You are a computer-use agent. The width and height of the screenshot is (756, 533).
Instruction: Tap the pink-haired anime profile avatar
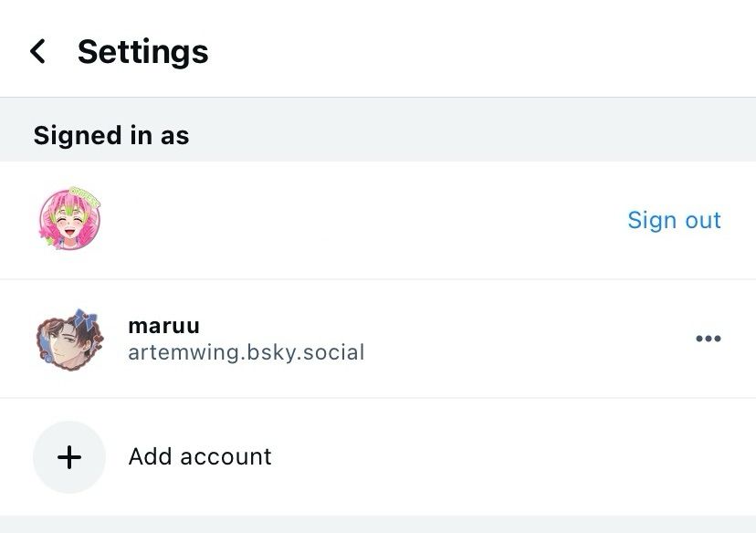[70, 221]
